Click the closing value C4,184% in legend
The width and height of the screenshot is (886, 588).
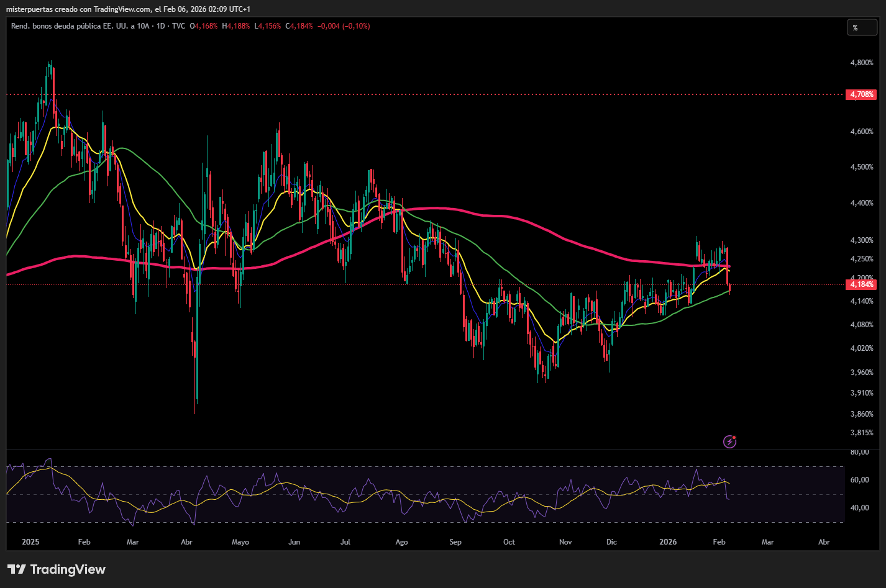click(299, 26)
